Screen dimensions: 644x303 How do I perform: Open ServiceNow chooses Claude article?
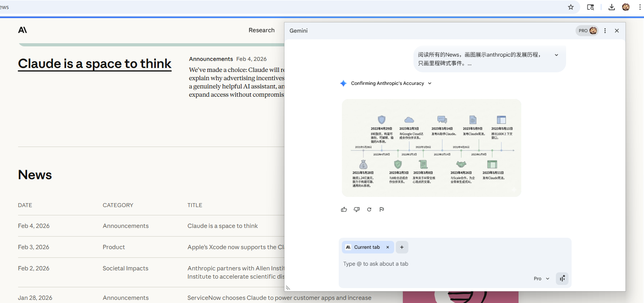coord(279,298)
